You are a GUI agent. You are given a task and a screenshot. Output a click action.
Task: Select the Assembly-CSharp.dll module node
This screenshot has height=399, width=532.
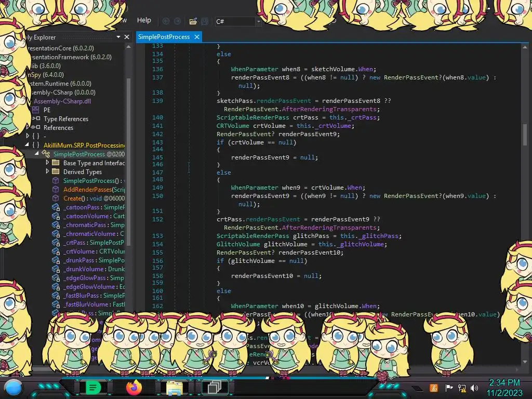[x=62, y=101]
